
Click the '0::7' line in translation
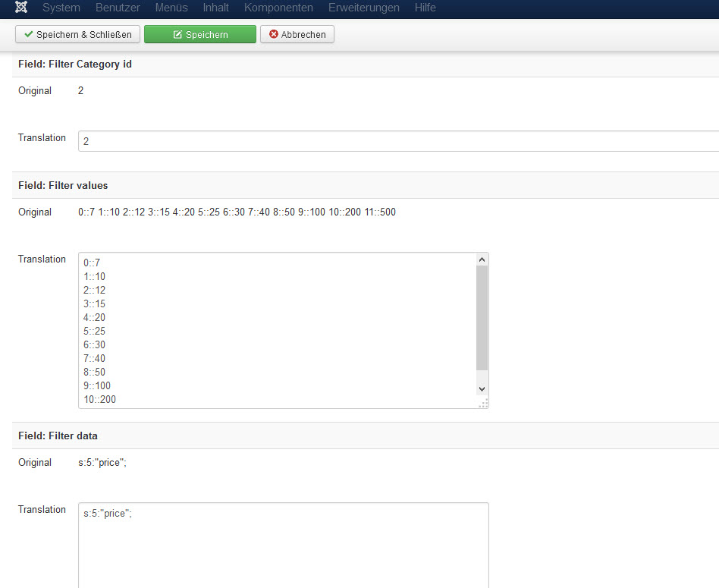tap(92, 263)
